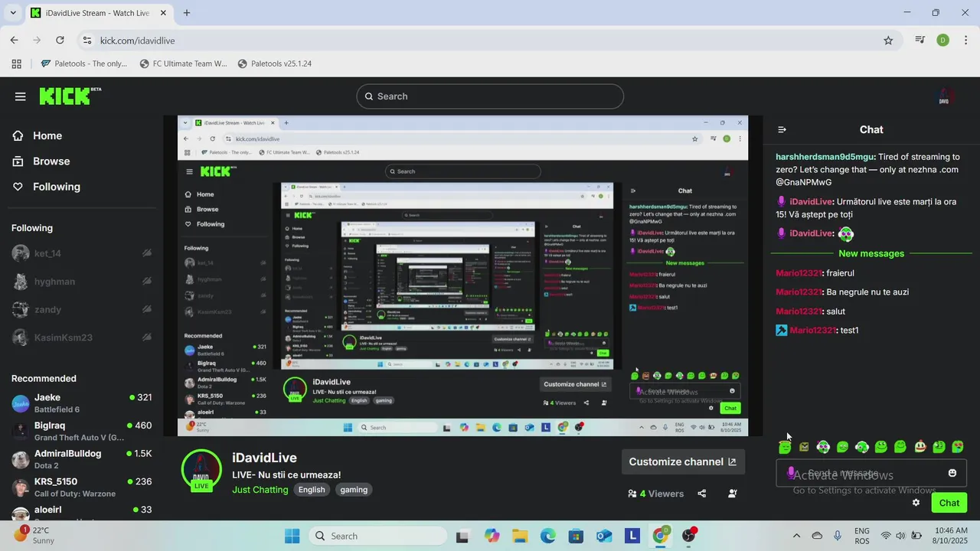Reload the page
This screenshot has width=980, height=551.
pyautogui.click(x=60, y=41)
